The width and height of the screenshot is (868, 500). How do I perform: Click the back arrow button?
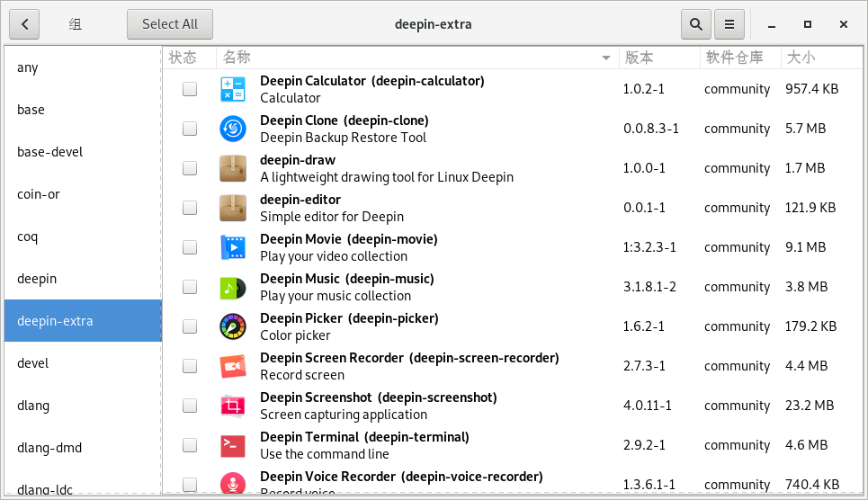(24, 24)
